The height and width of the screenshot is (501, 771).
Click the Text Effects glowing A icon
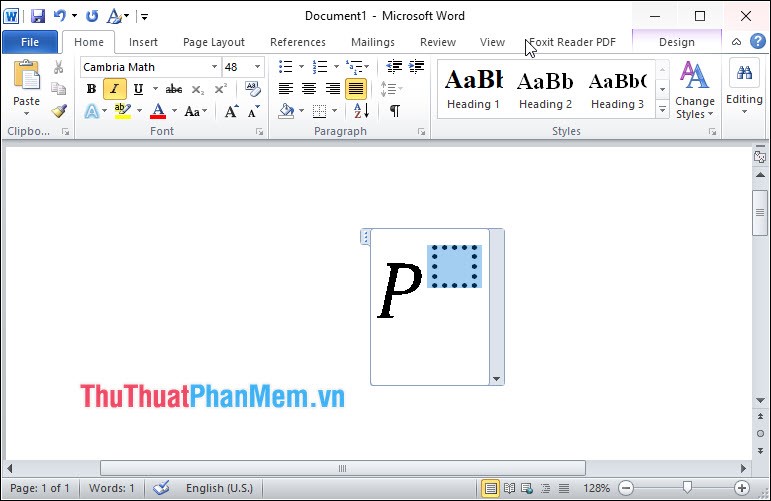[91, 111]
